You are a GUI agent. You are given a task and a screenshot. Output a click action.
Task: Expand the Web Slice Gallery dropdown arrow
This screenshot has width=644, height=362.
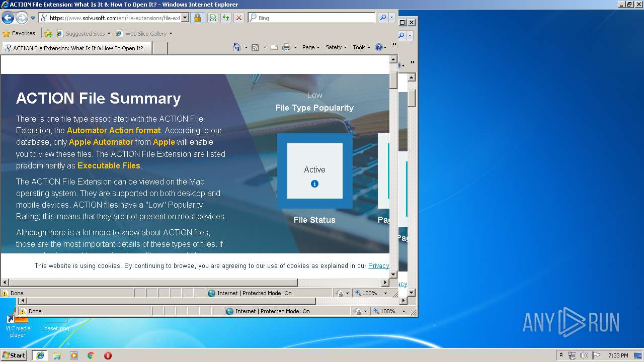point(171,34)
